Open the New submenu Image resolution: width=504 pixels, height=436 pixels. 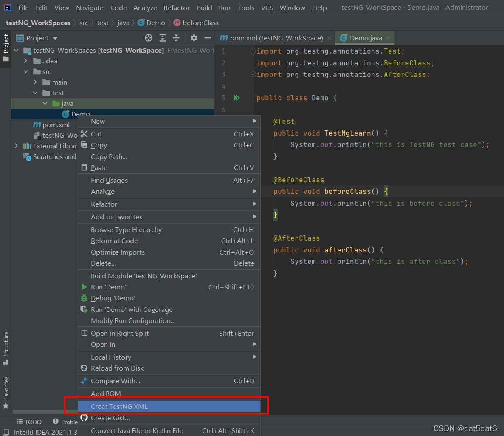point(169,121)
